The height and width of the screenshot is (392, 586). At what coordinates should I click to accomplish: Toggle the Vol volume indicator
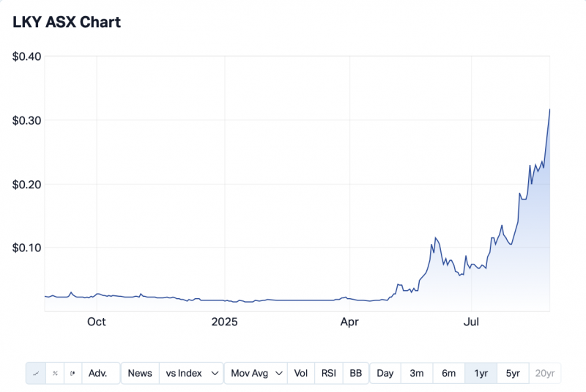point(301,373)
